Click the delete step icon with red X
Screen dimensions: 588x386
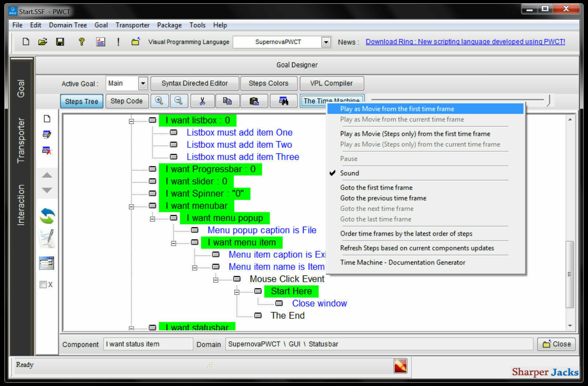47,150
